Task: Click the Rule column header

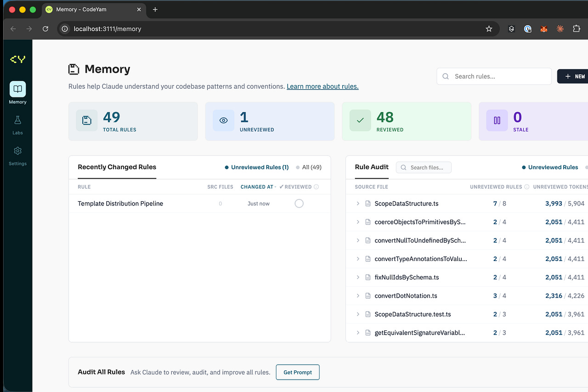Action: (x=84, y=187)
